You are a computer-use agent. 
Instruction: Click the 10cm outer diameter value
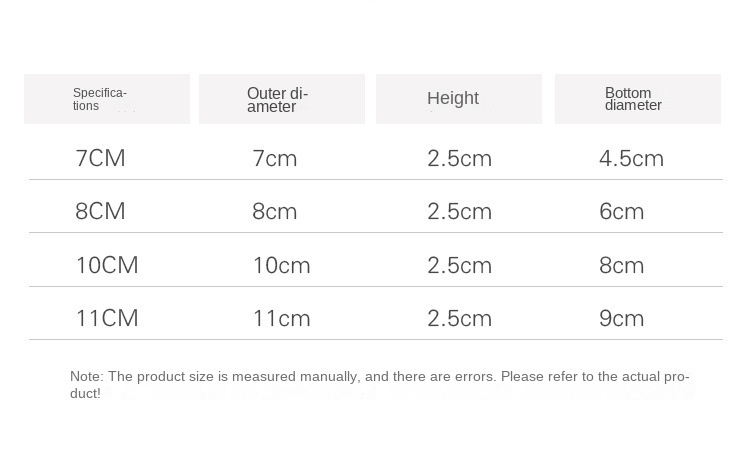[x=281, y=265]
